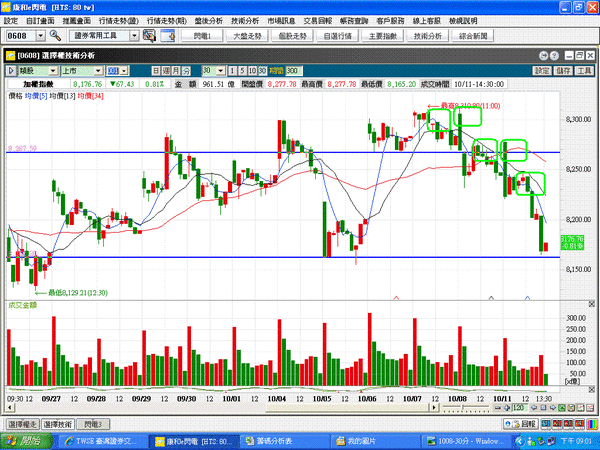
Task: Expand the 001 code dropdown
Action: pos(124,71)
